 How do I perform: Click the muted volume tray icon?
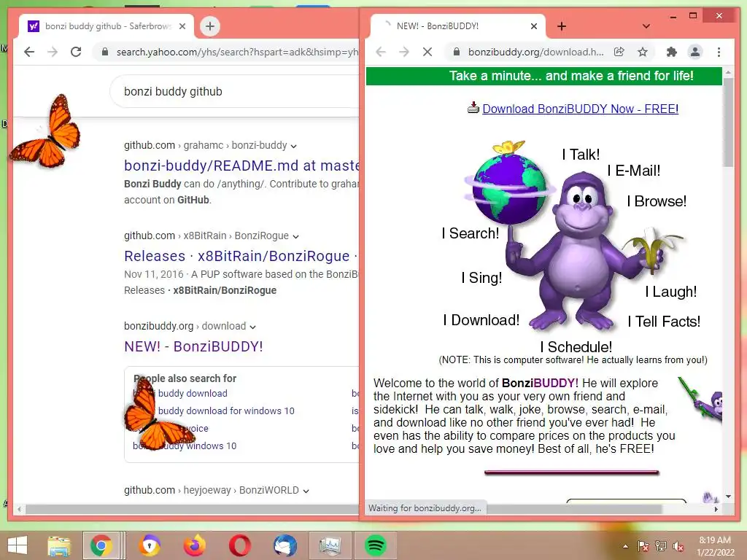678,546
